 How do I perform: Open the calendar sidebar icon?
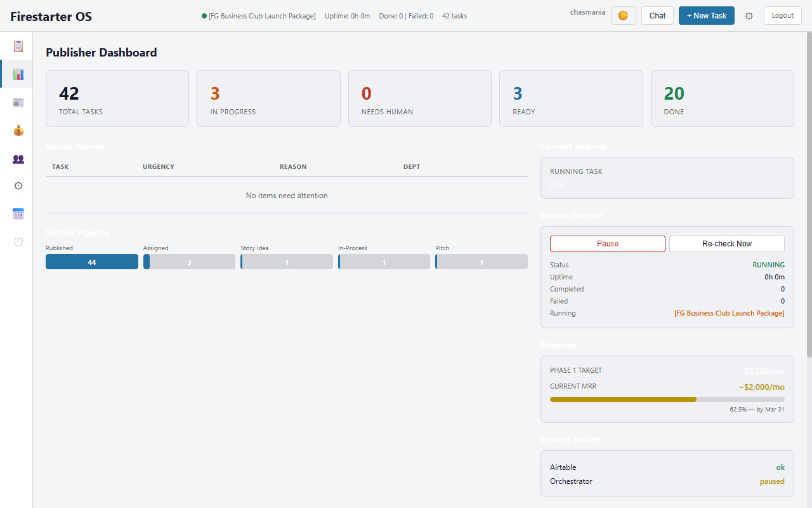[18, 214]
